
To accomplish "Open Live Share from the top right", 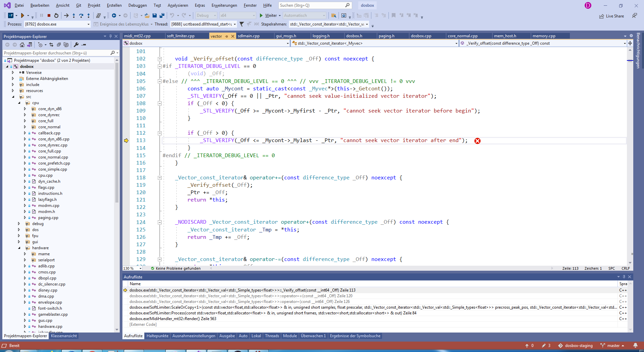I will click(611, 16).
